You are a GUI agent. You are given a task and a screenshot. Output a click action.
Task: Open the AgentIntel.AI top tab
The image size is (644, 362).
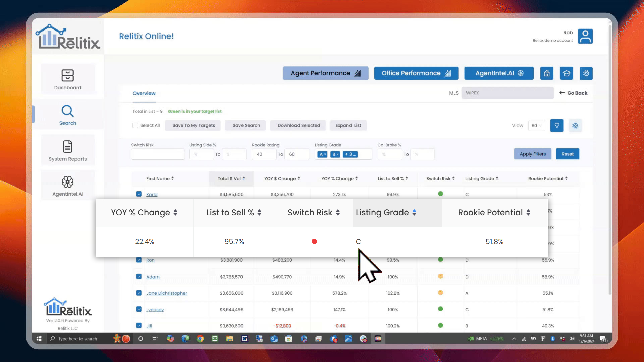499,73
